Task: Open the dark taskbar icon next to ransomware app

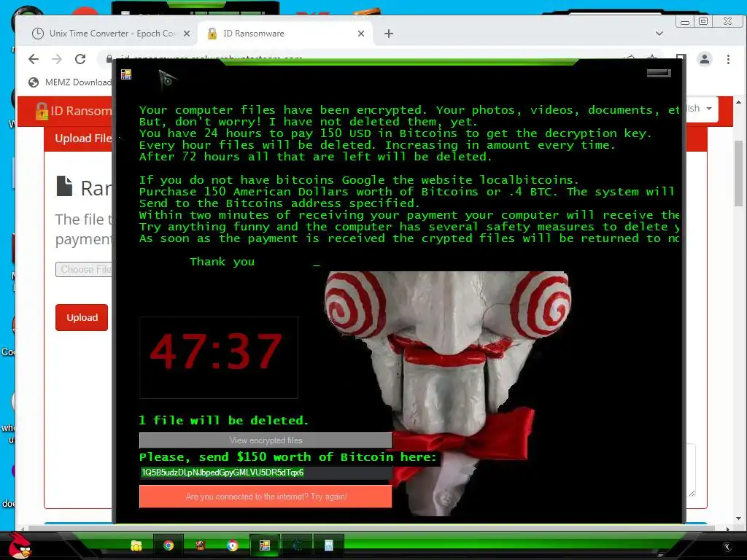Action: pos(297,545)
